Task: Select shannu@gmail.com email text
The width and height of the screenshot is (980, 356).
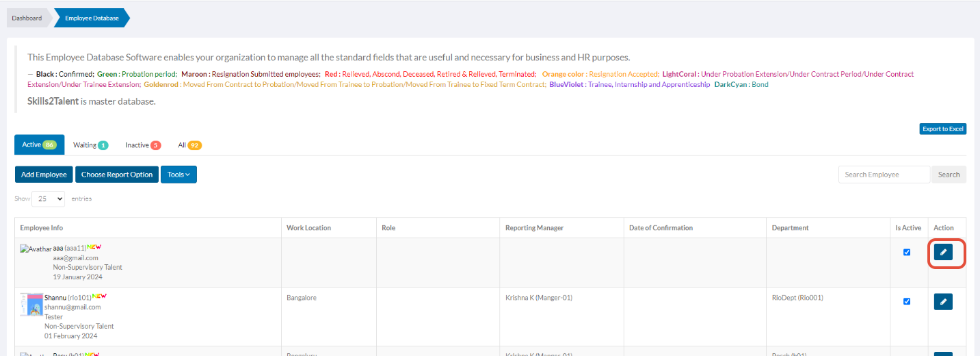Action: tap(72, 307)
